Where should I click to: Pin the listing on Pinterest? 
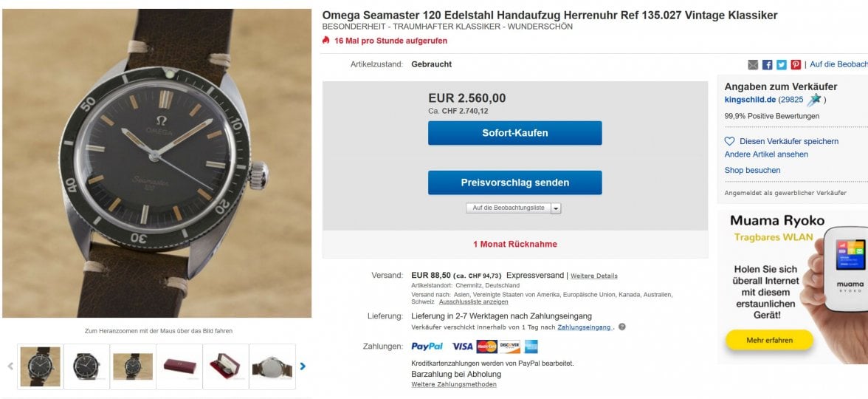(796, 65)
